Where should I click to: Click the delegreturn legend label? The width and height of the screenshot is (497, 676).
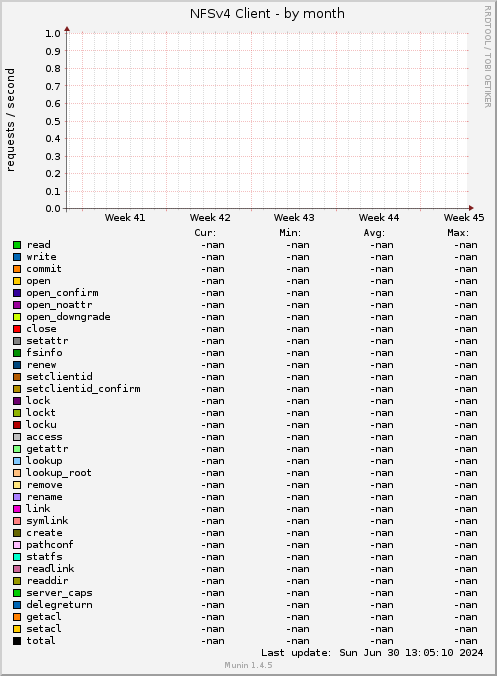[x=59, y=605]
